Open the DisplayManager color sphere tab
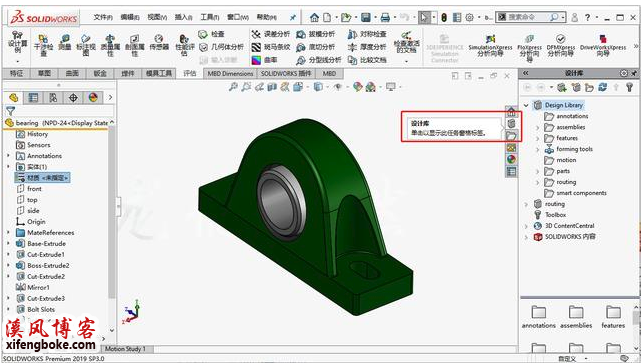 [x=93, y=97]
